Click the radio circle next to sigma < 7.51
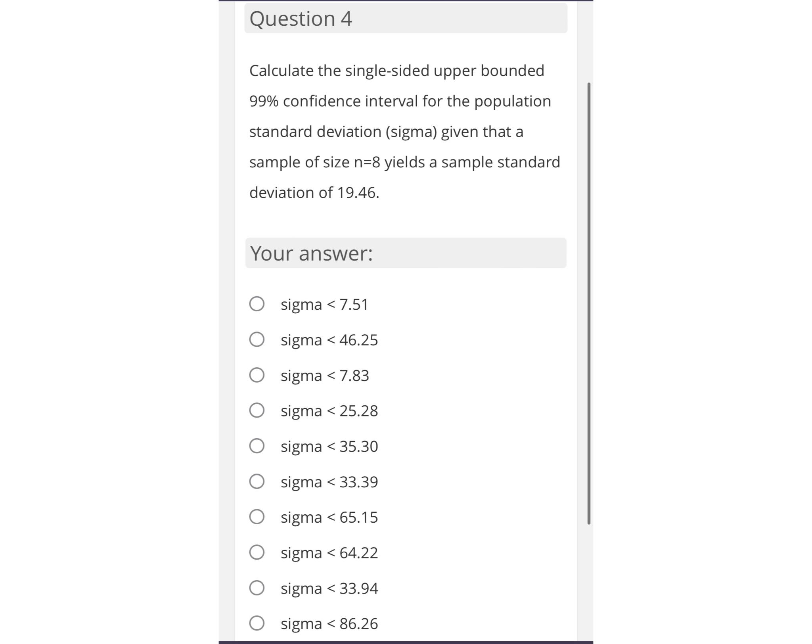Viewport: 812px width, 644px height. tap(257, 305)
